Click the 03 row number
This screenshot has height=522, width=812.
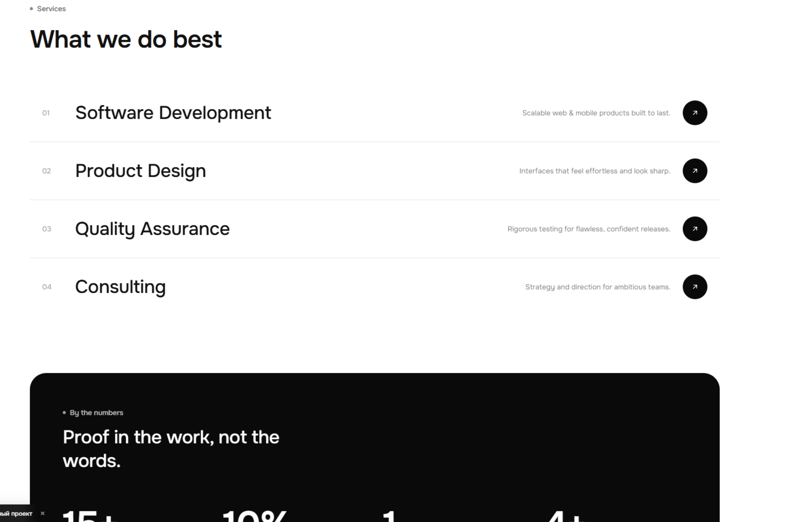pyautogui.click(x=47, y=229)
